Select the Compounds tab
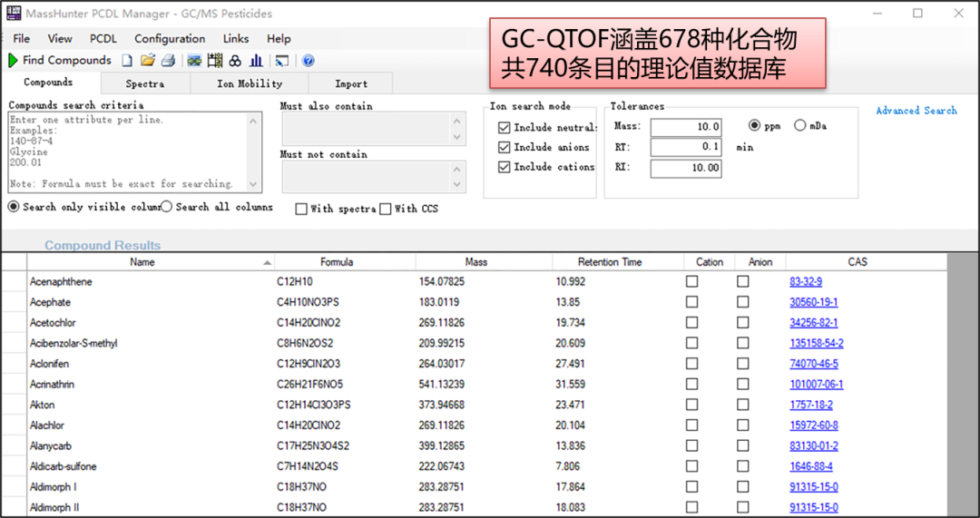 pos(48,82)
